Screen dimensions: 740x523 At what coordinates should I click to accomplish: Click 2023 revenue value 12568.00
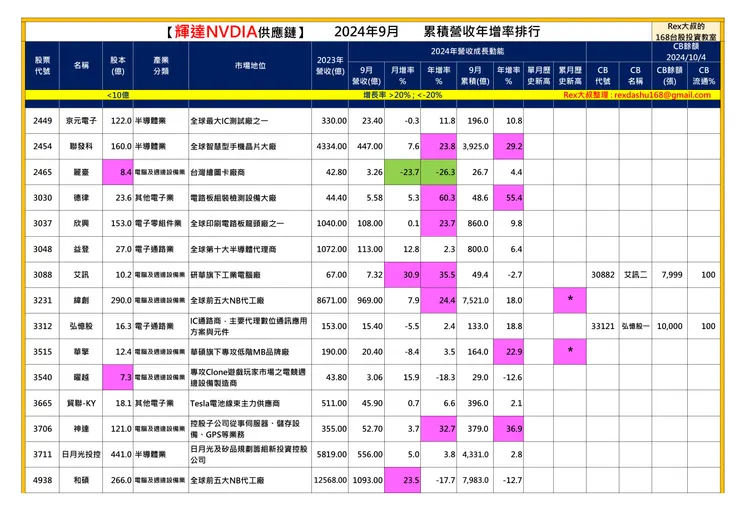point(330,480)
